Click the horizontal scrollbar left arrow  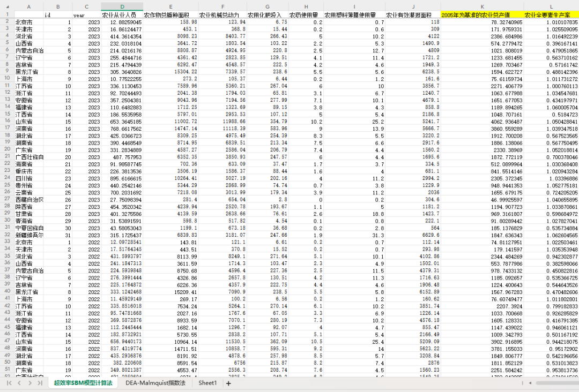(x=530, y=383)
